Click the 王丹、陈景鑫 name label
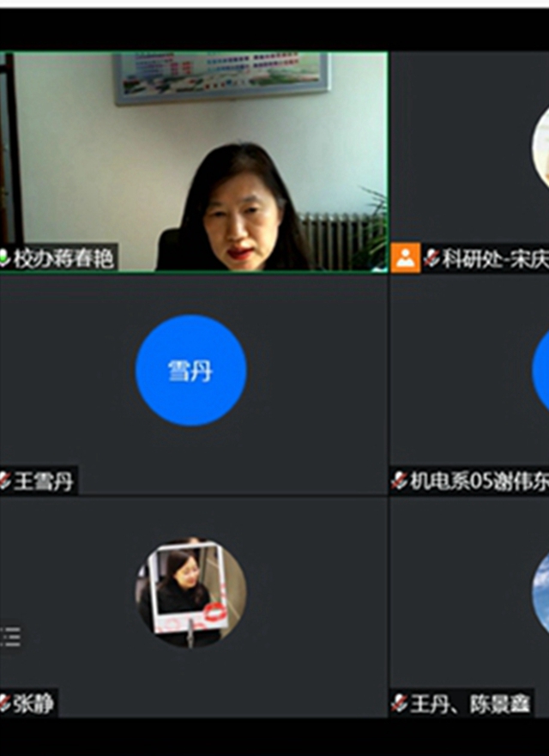 coord(470,704)
